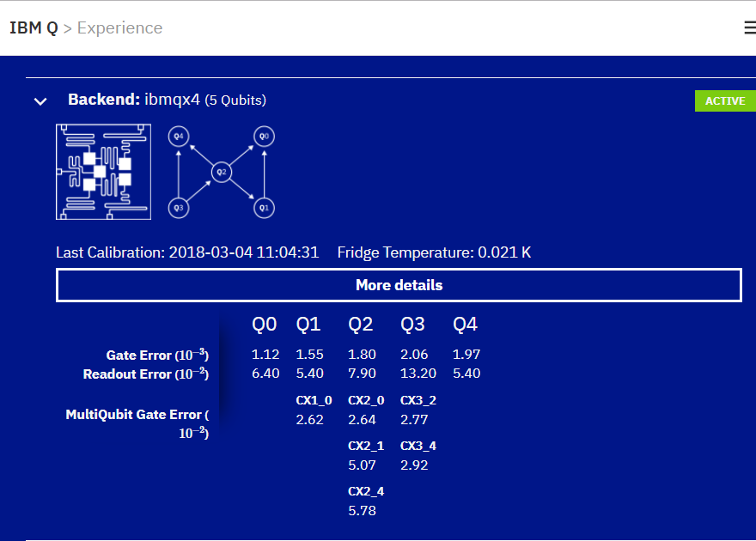This screenshot has height=541, width=756.
Task: Click the Q2 gate error value 1.80
Action: point(362,355)
